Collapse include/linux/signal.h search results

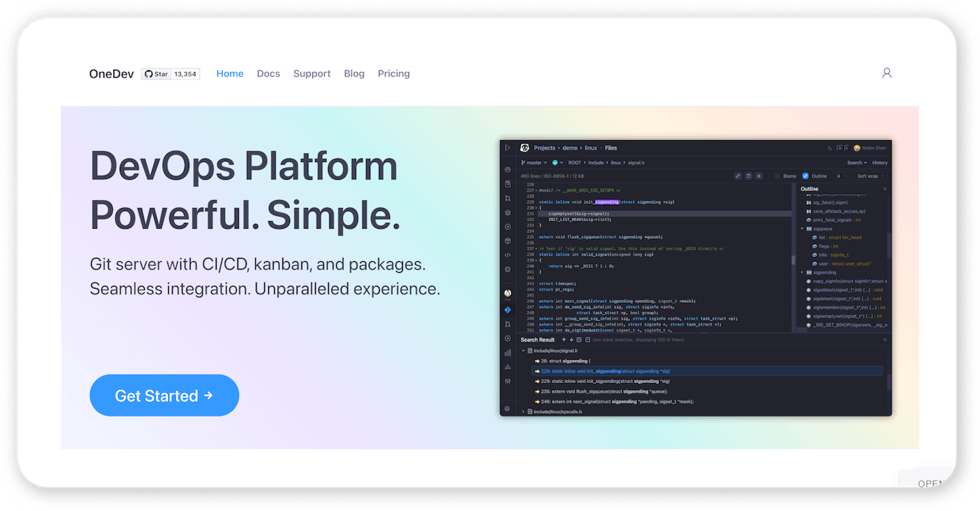pyautogui.click(x=523, y=350)
